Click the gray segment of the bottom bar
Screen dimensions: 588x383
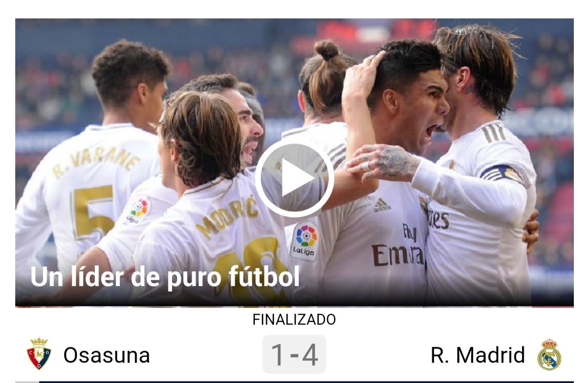[27, 382]
